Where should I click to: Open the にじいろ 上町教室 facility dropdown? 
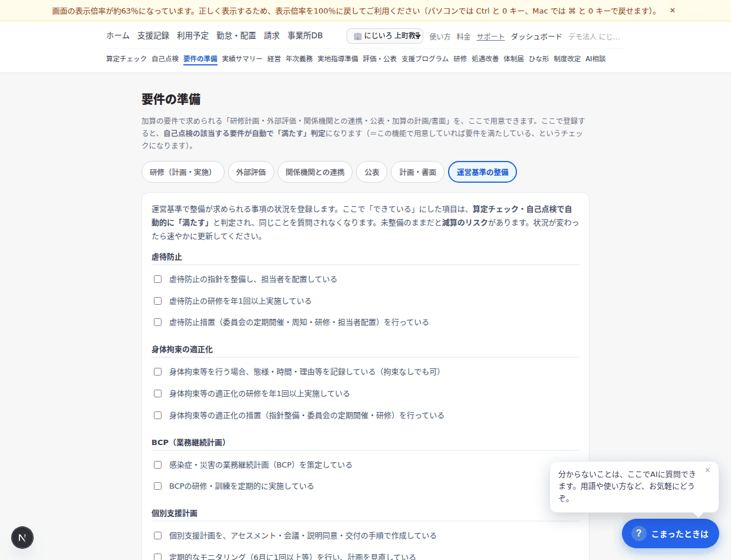pyautogui.click(x=385, y=36)
